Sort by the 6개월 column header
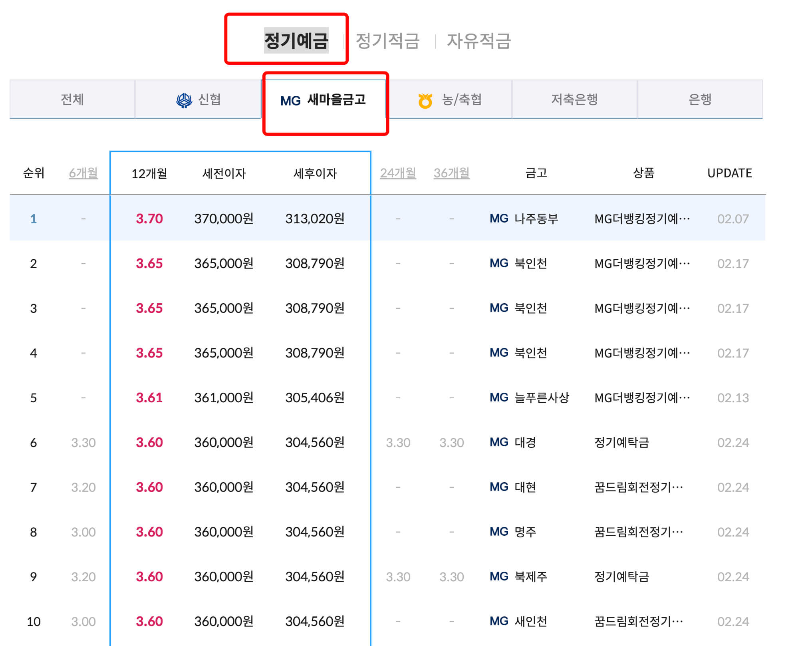 tap(83, 173)
